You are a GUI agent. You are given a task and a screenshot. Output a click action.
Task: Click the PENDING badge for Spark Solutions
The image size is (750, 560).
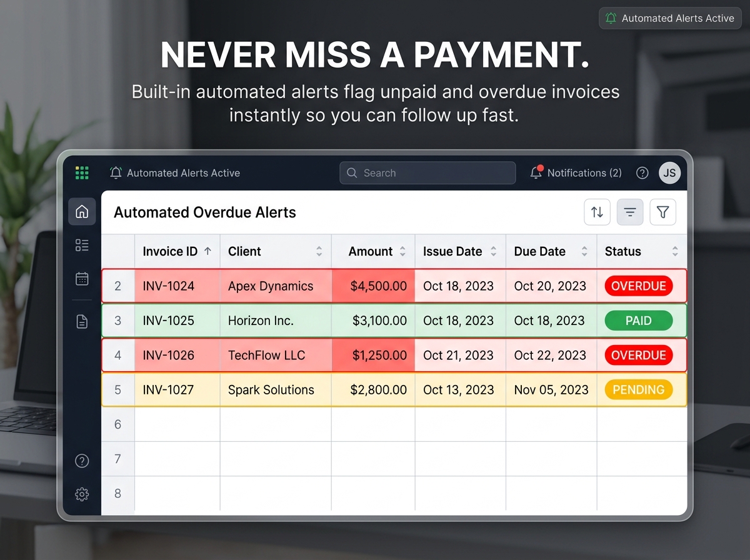(638, 390)
